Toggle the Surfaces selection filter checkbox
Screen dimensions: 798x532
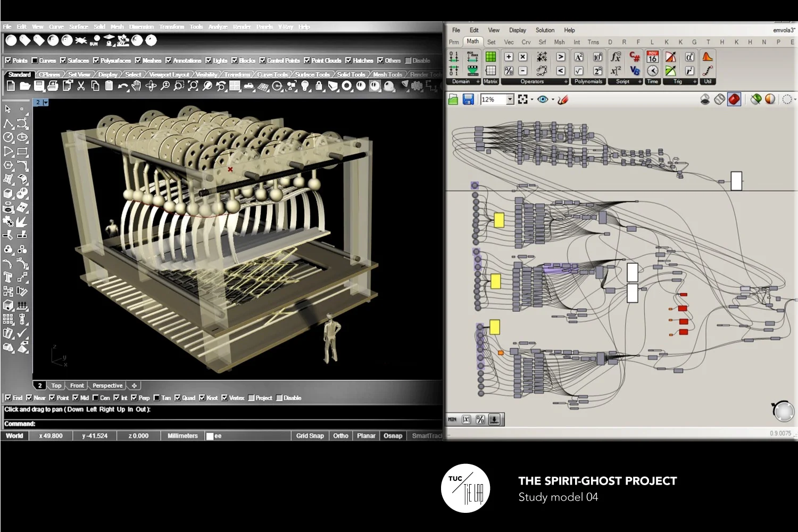[63, 61]
